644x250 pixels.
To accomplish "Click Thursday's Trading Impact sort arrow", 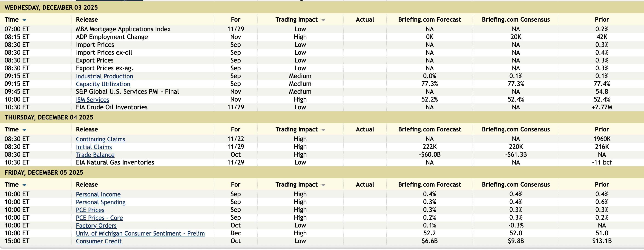I will (323, 130).
